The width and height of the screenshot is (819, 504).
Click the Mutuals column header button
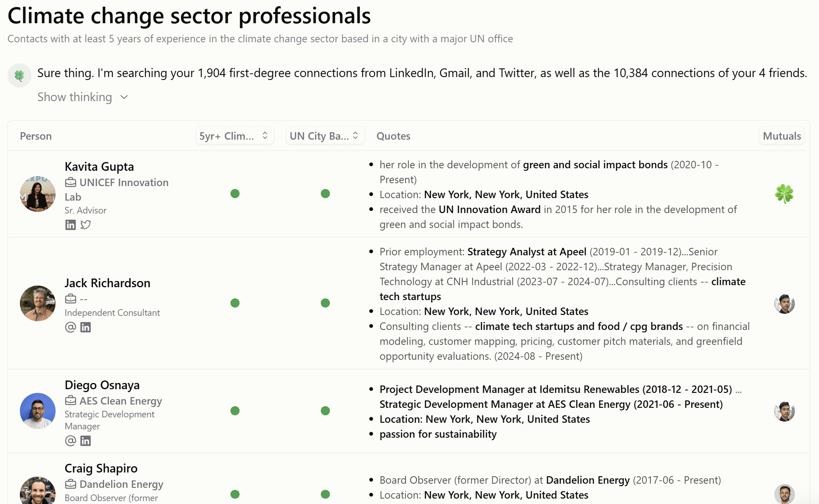[x=782, y=136]
